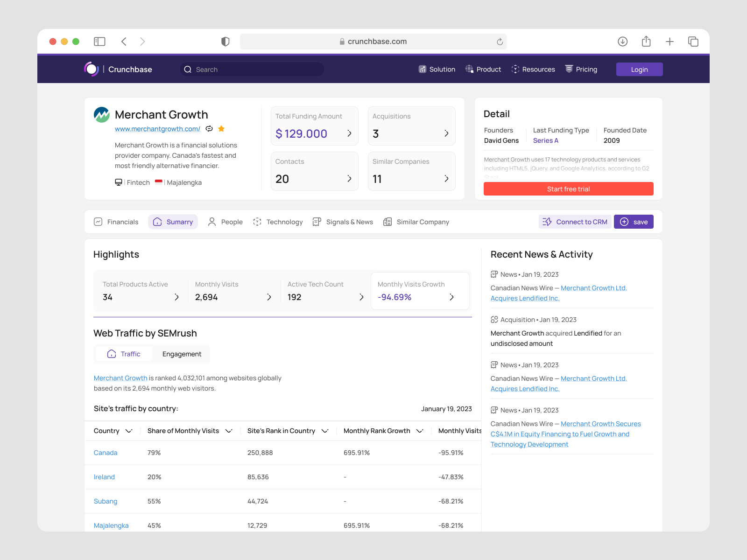747x560 pixels.
Task: Click the News icon on first news item
Action: 494,274
